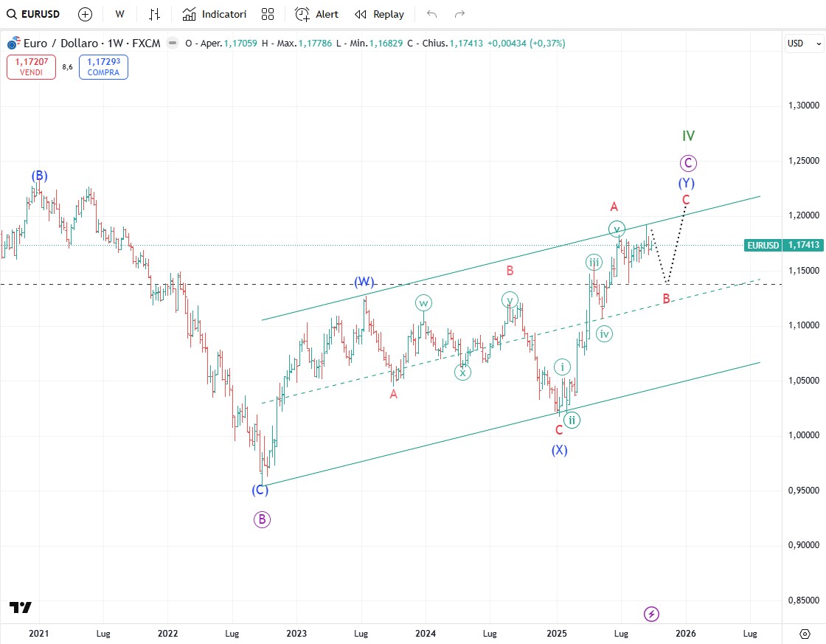Select the blue (X) wave label

pos(560,450)
